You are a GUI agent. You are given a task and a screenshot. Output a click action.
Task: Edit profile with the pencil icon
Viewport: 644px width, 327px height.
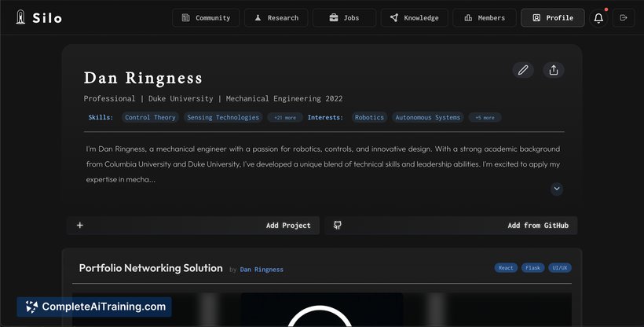523,70
